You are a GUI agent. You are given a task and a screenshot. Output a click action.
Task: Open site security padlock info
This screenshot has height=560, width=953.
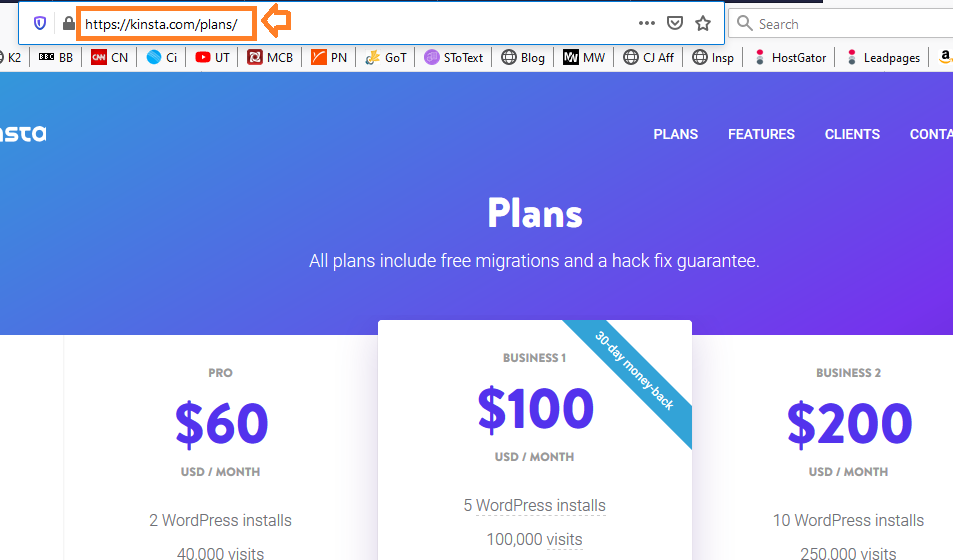click(69, 24)
